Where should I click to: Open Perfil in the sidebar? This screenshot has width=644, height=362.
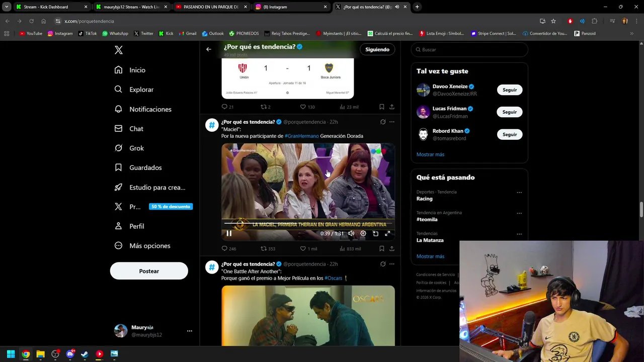(x=129, y=226)
